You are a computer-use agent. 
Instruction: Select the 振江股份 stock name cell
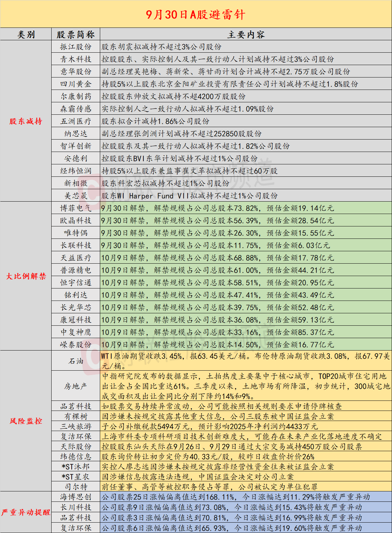click(x=76, y=47)
